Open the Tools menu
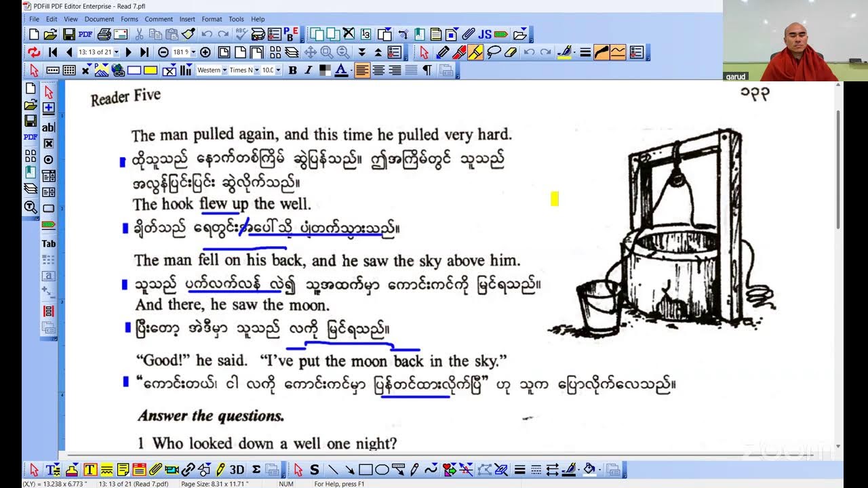Screen dimensions: 868x488 click(x=236, y=19)
